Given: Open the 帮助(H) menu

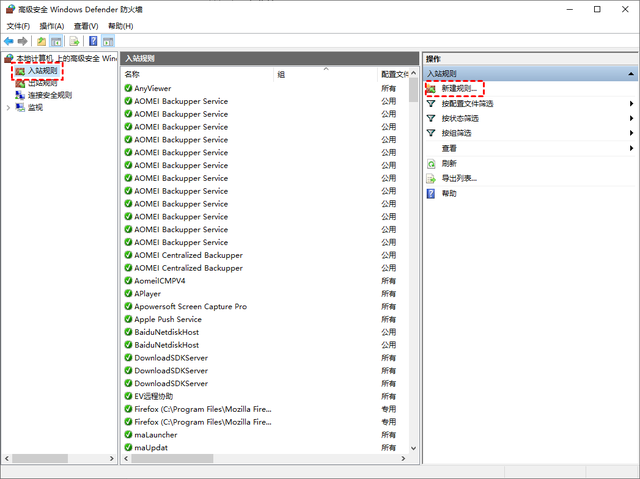Looking at the screenshot, I should coord(120,26).
